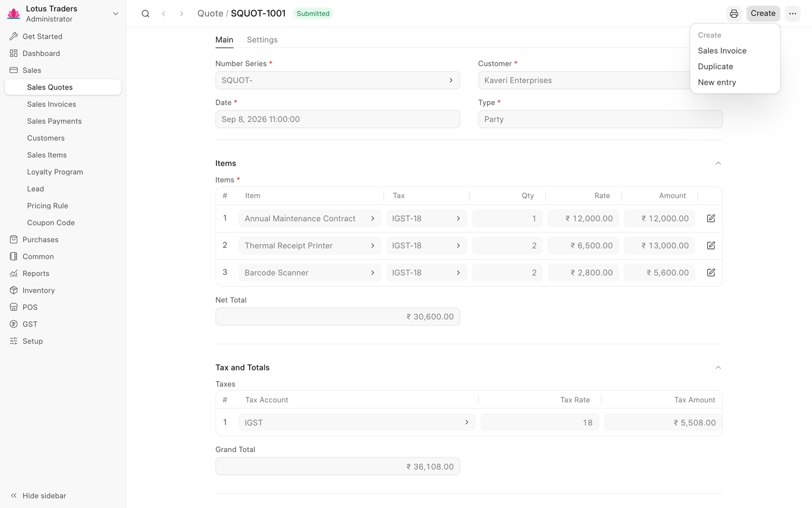Switch to the Main tab
Image resolution: width=812 pixels, height=508 pixels.
point(224,40)
